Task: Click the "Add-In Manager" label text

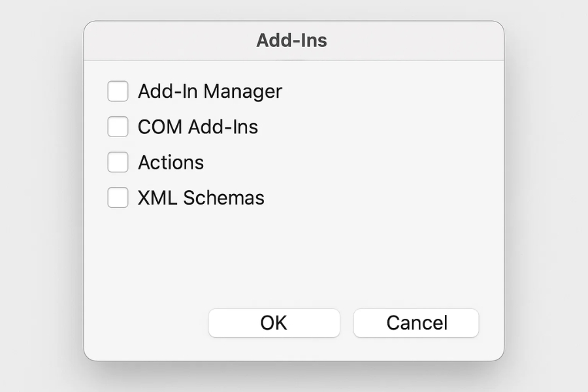Action: point(210,91)
